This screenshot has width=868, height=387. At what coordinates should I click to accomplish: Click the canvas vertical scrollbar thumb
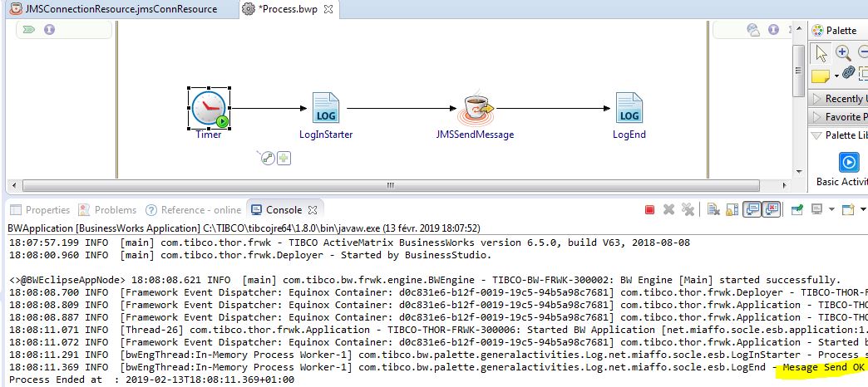pos(798,71)
